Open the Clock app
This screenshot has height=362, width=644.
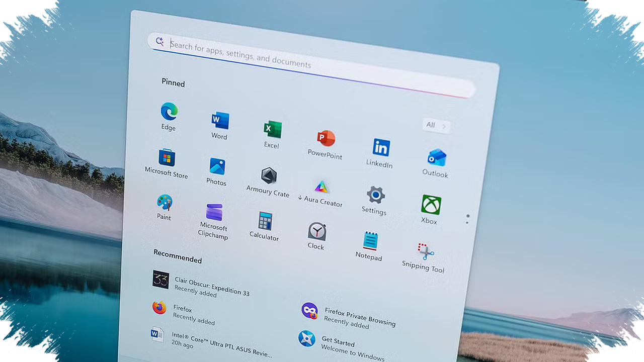pyautogui.click(x=317, y=231)
